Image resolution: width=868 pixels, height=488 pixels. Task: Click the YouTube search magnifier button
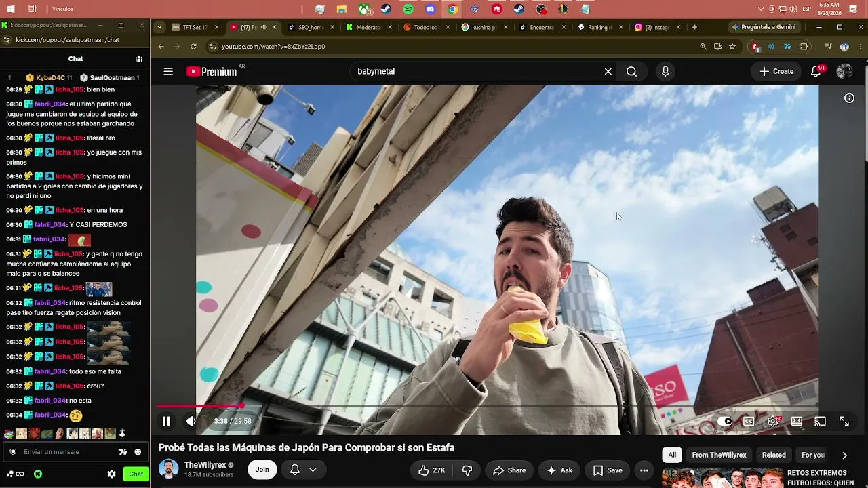[x=631, y=72]
